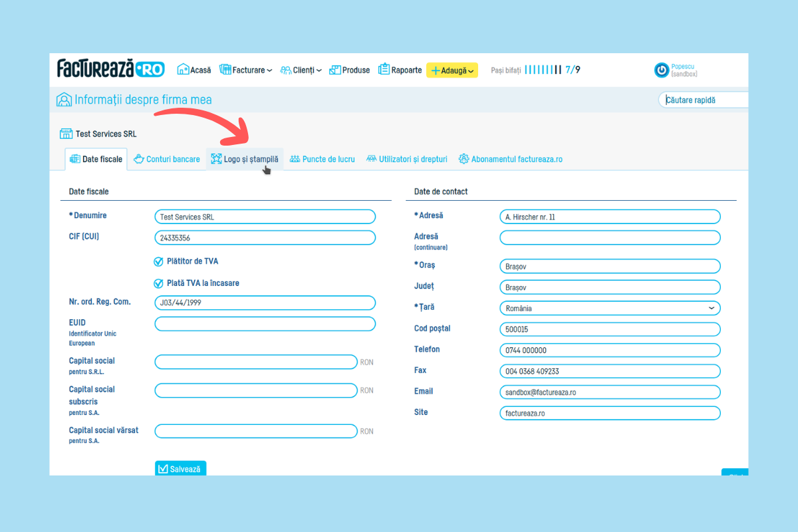Open Rapoarte clipboard icon

pyautogui.click(x=384, y=70)
